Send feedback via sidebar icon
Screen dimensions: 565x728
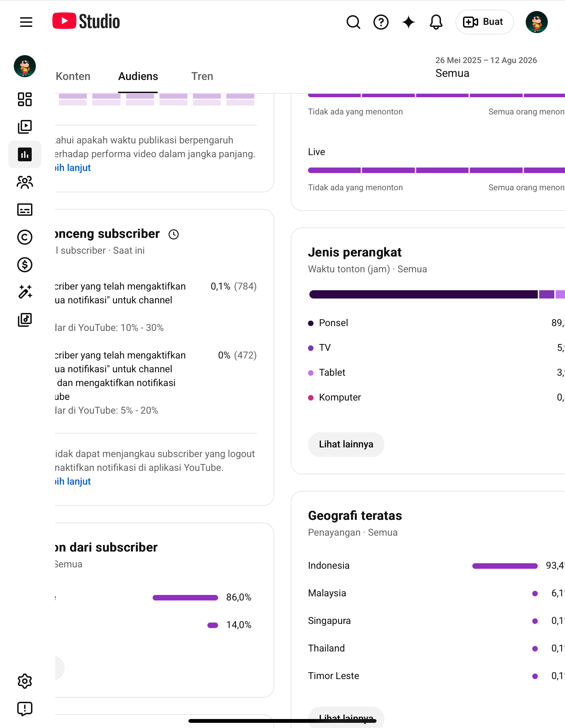25,709
